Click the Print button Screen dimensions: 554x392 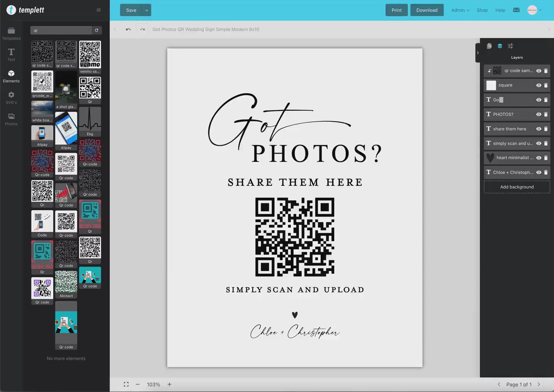point(396,10)
